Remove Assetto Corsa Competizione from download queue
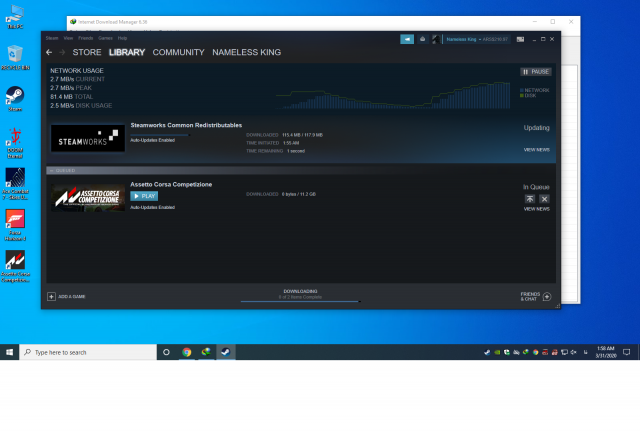The width and height of the screenshot is (640, 437). pyautogui.click(x=544, y=199)
